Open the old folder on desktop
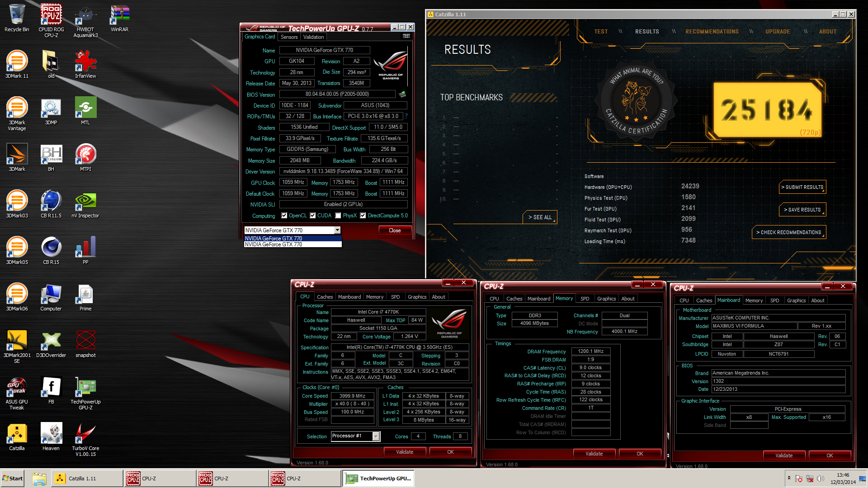Viewport: 868px width, 488px height. (51, 65)
